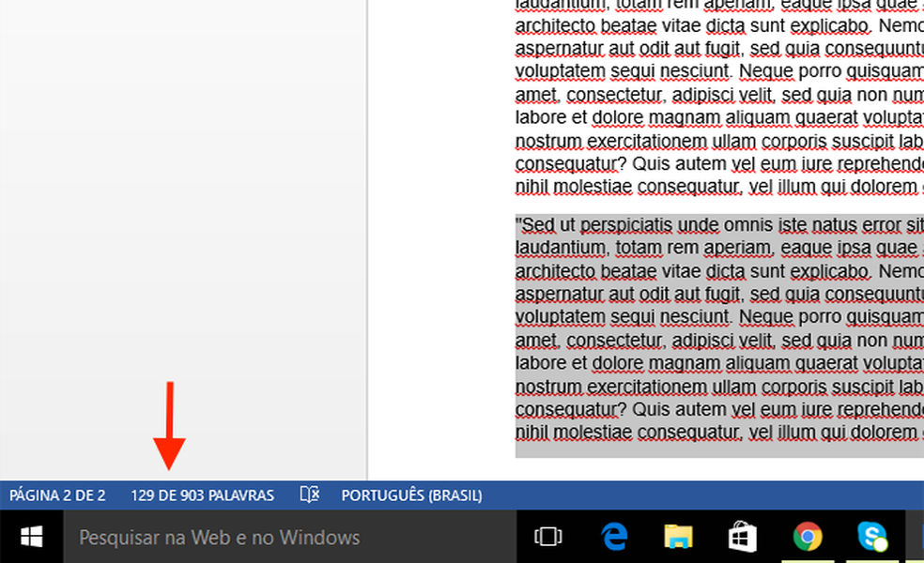Open Microsoft Edge from the taskbar
This screenshot has width=924, height=563.
pos(614,537)
